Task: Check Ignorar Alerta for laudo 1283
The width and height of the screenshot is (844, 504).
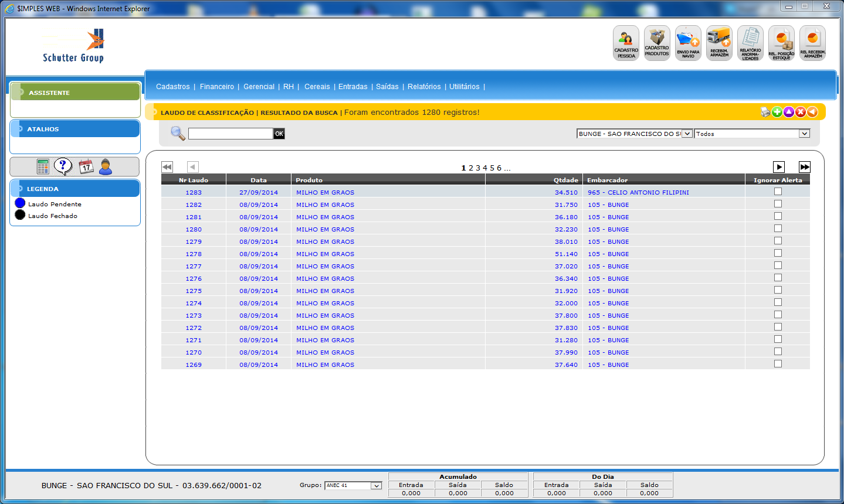Action: [x=778, y=192]
